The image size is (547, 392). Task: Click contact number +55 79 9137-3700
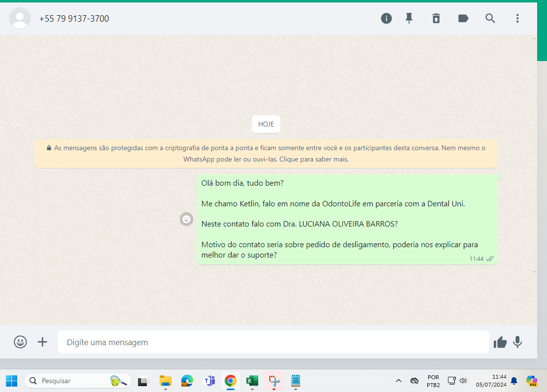[74, 19]
